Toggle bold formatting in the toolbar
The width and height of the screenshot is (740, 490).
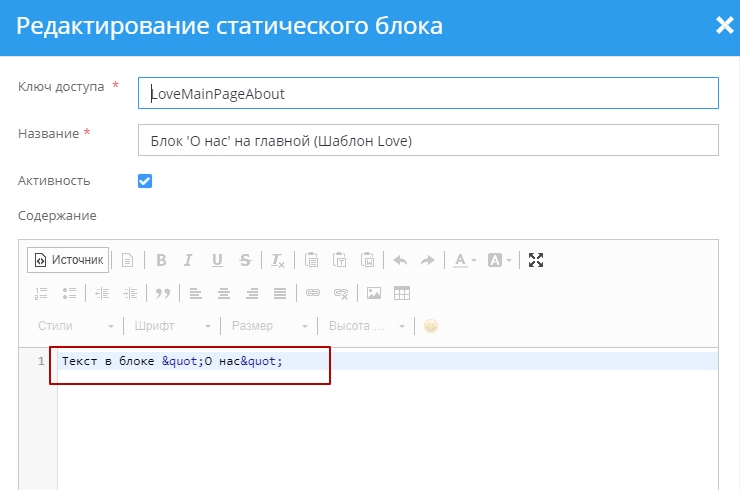click(x=160, y=260)
